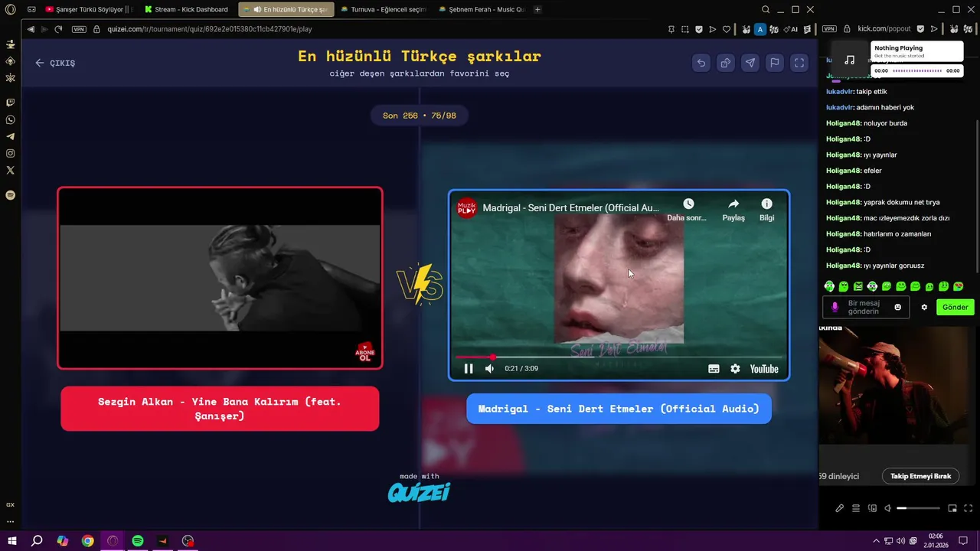Open YouTube player settings gear

735,369
